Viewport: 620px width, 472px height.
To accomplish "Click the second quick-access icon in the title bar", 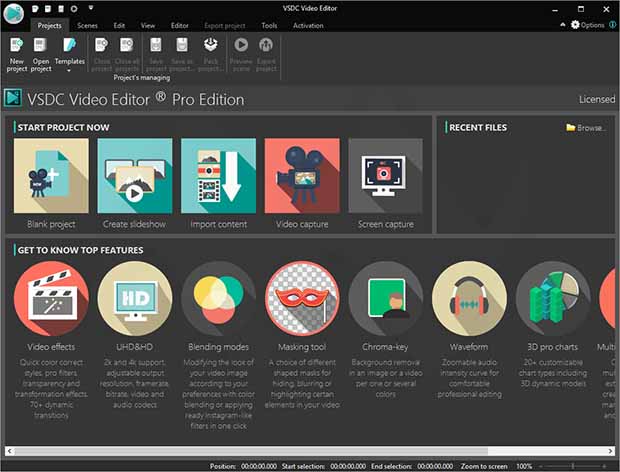I will coord(48,8).
